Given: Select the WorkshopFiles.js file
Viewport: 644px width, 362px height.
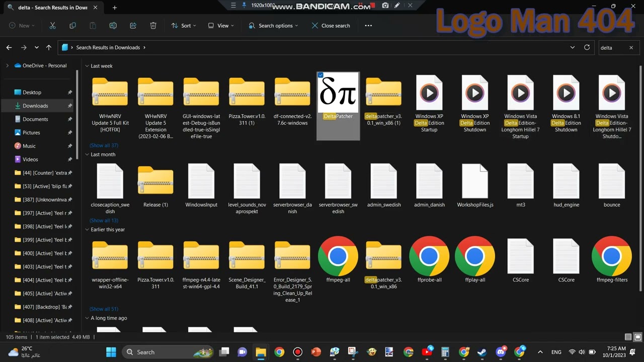Looking at the screenshot, I should click(x=475, y=186).
